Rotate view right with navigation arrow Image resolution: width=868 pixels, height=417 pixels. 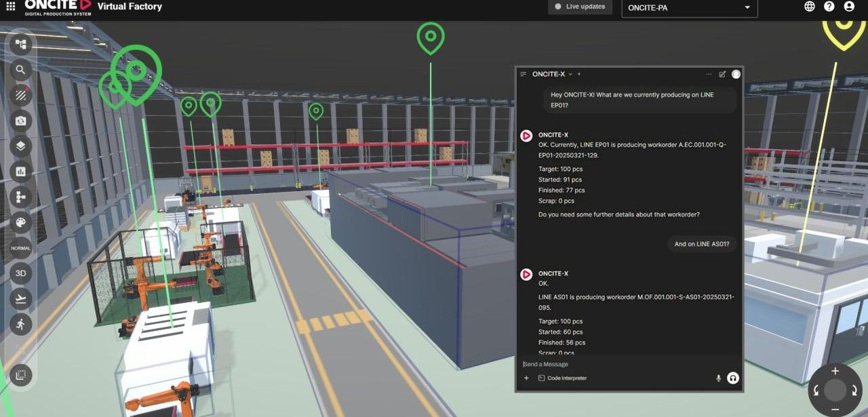[854, 391]
